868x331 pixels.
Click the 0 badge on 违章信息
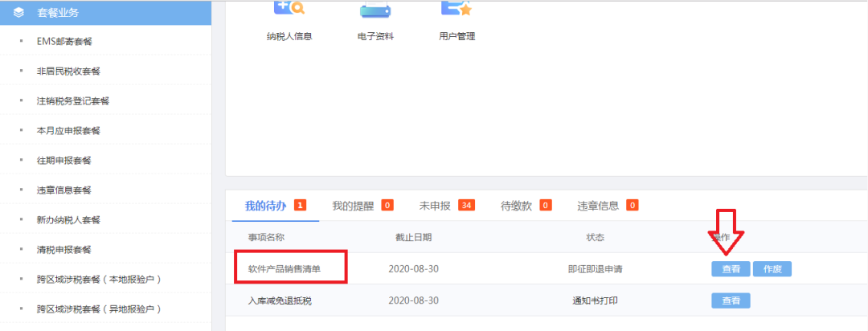633,206
